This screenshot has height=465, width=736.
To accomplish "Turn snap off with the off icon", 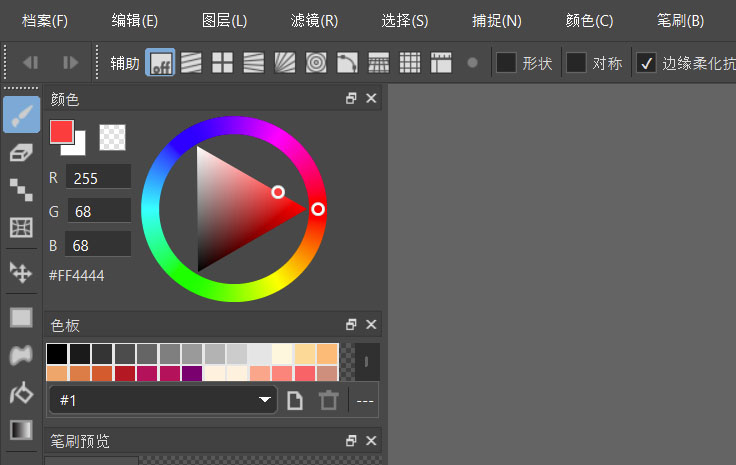I will coord(160,62).
